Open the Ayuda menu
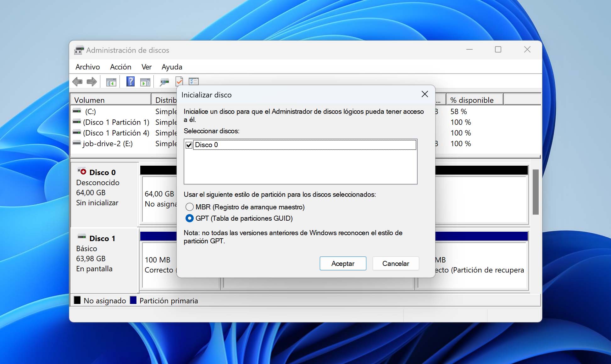 (172, 67)
